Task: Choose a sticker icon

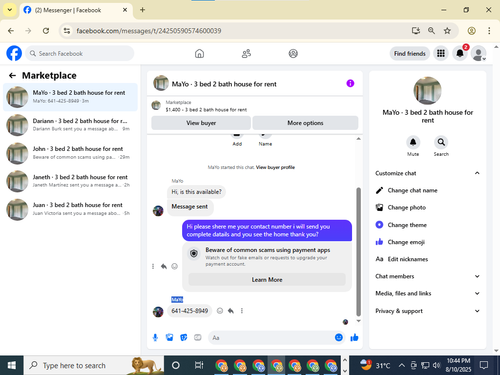Action: [x=184, y=338]
